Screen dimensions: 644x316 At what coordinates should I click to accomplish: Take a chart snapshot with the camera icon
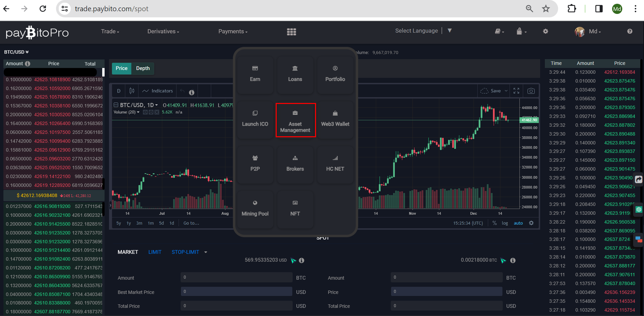coord(531,91)
